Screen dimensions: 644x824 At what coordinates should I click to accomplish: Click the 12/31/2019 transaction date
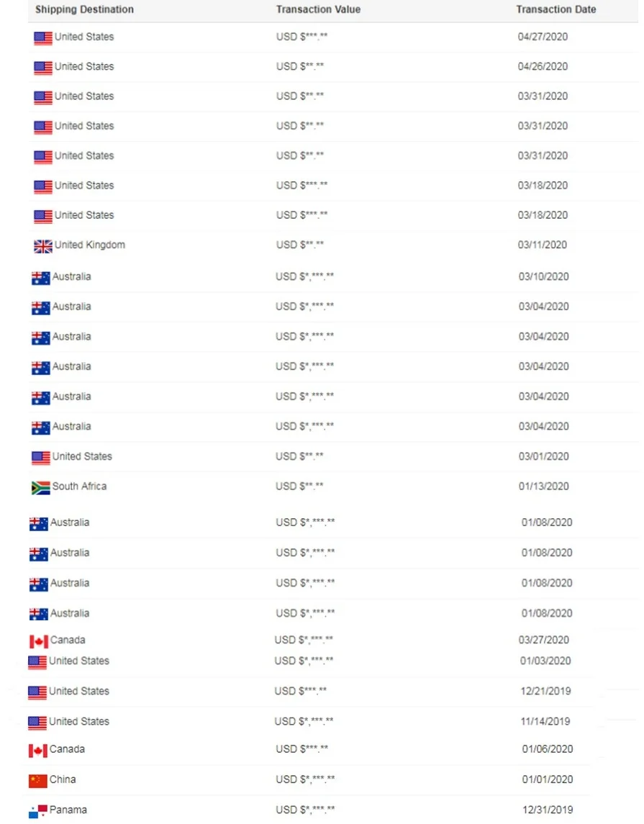coord(548,810)
